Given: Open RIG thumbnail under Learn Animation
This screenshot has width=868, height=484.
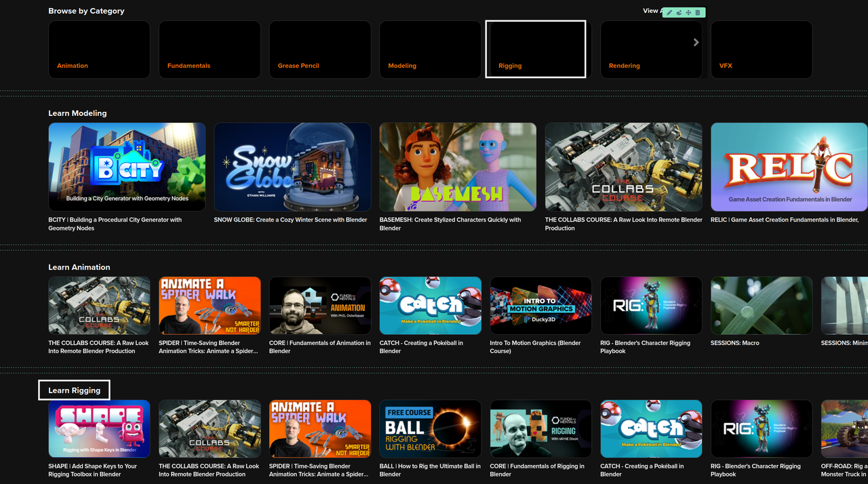Looking at the screenshot, I should 651,305.
